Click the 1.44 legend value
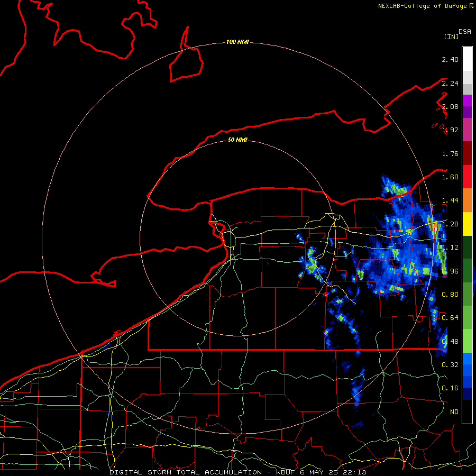 click(450, 200)
